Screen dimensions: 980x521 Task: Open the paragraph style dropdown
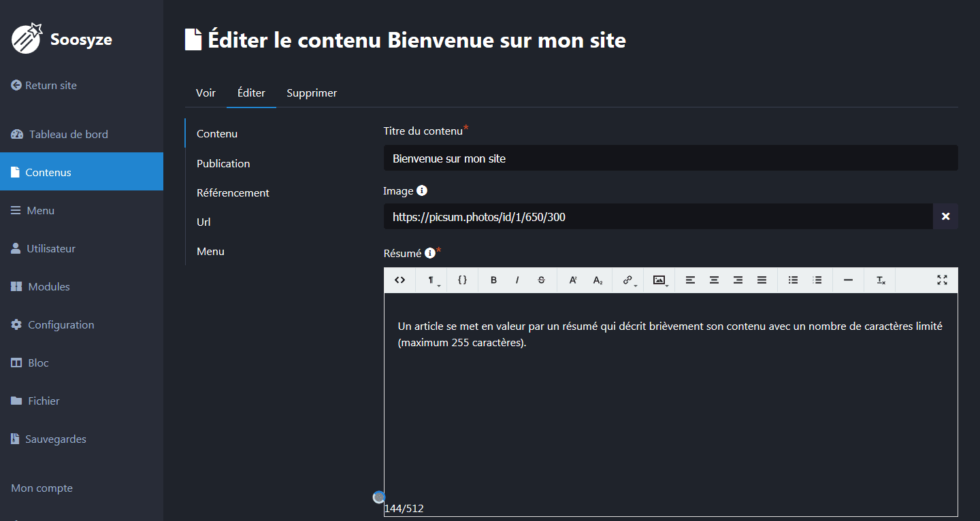[432, 280]
